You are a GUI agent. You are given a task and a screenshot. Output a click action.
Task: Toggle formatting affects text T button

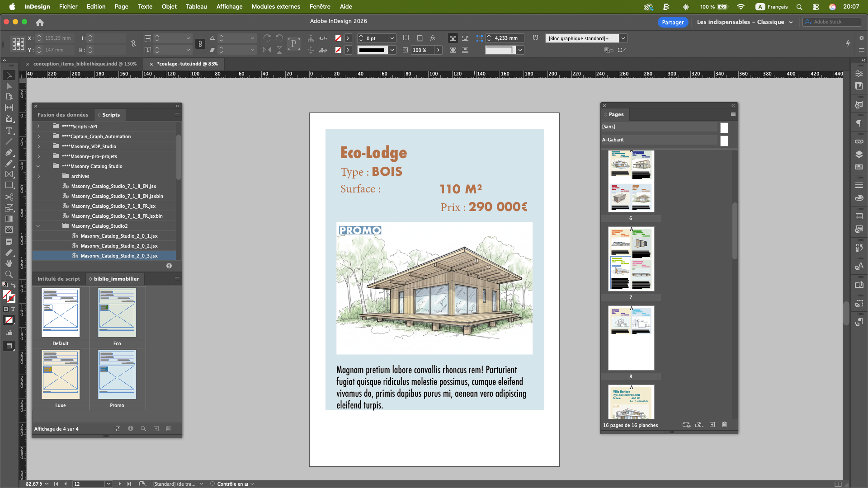pos(13,309)
